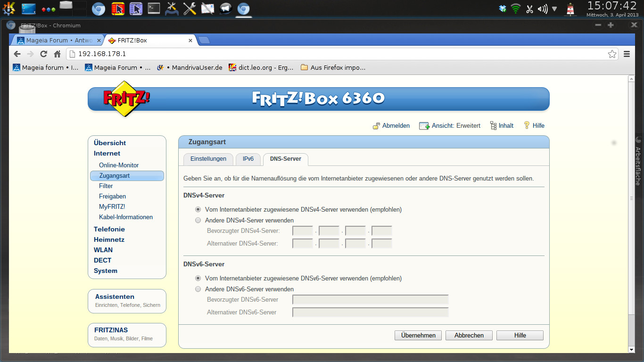Image resolution: width=644 pixels, height=362 pixels.
Task: Go to the browser home page
Action: coord(57,54)
